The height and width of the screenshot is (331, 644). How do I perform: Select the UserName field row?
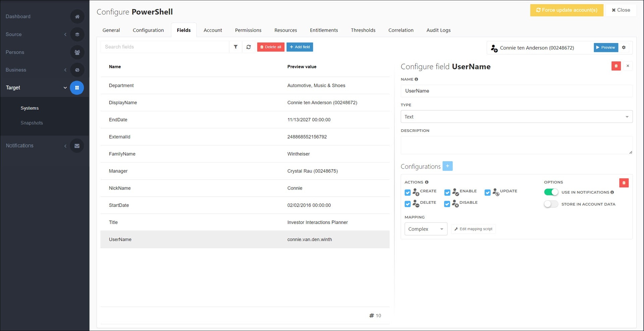click(x=245, y=239)
